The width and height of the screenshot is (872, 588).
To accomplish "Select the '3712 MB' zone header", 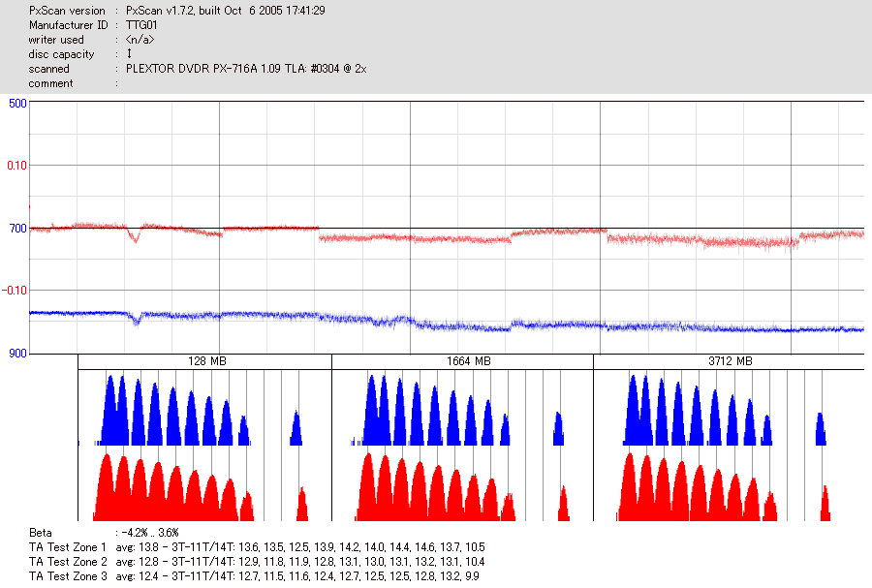I will (x=731, y=361).
